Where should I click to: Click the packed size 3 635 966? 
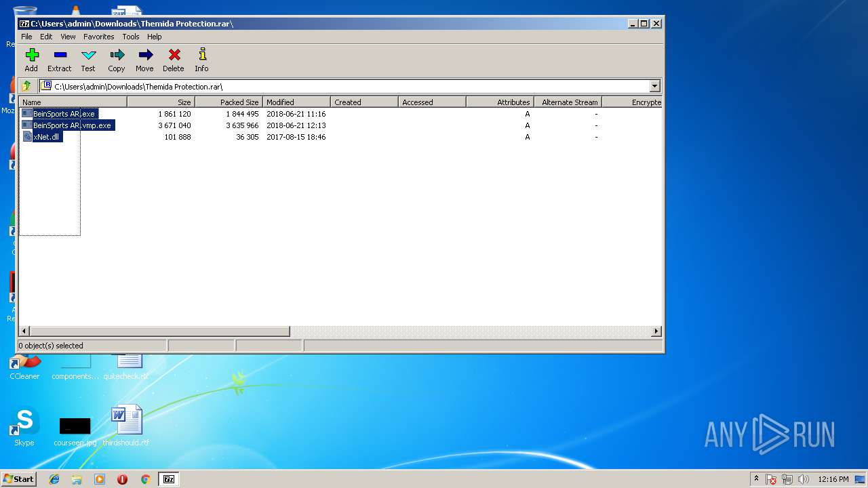pos(242,125)
